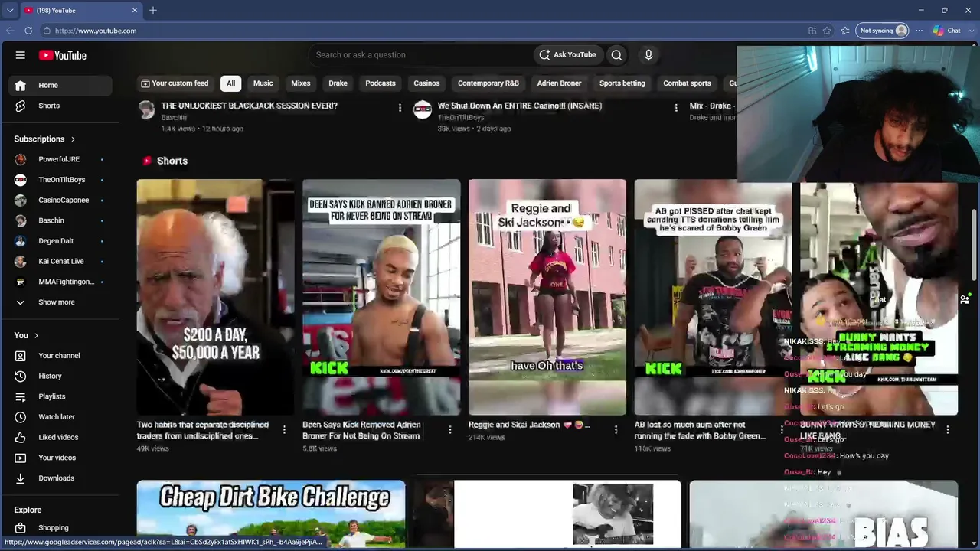Open the Home section in sidebar
The height and width of the screenshot is (551, 980).
coord(61,85)
